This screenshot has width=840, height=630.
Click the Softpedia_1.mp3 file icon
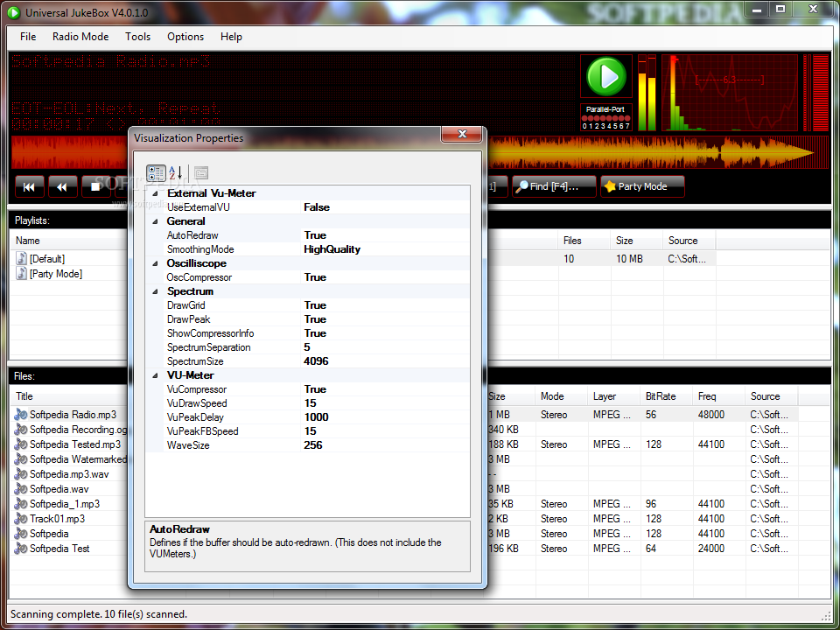click(x=21, y=504)
